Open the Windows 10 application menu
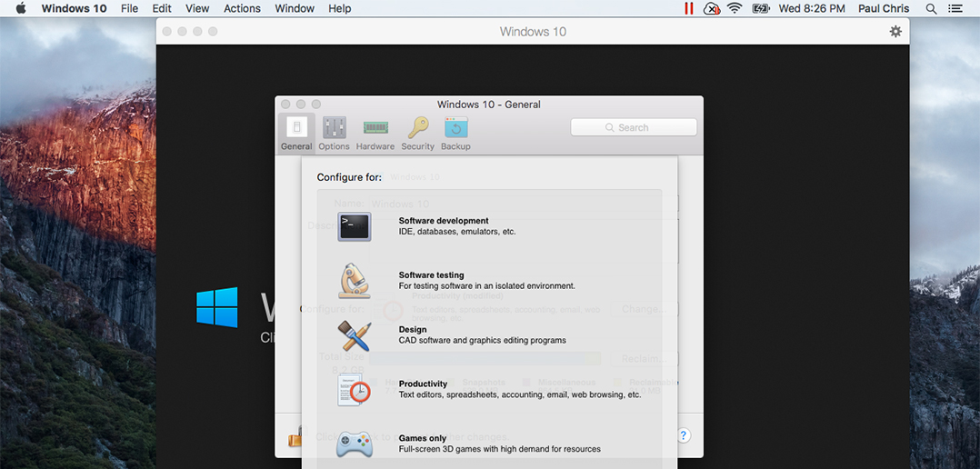Viewport: 980px width, 469px height. point(74,8)
